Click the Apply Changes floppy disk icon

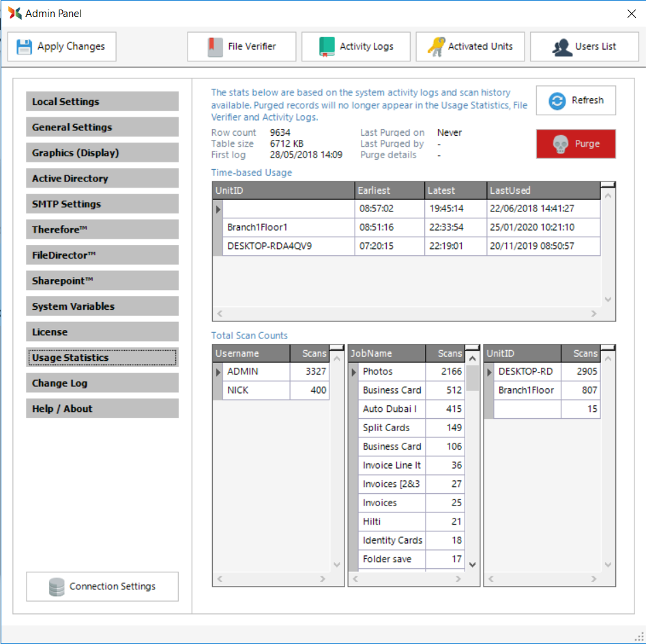click(x=25, y=47)
